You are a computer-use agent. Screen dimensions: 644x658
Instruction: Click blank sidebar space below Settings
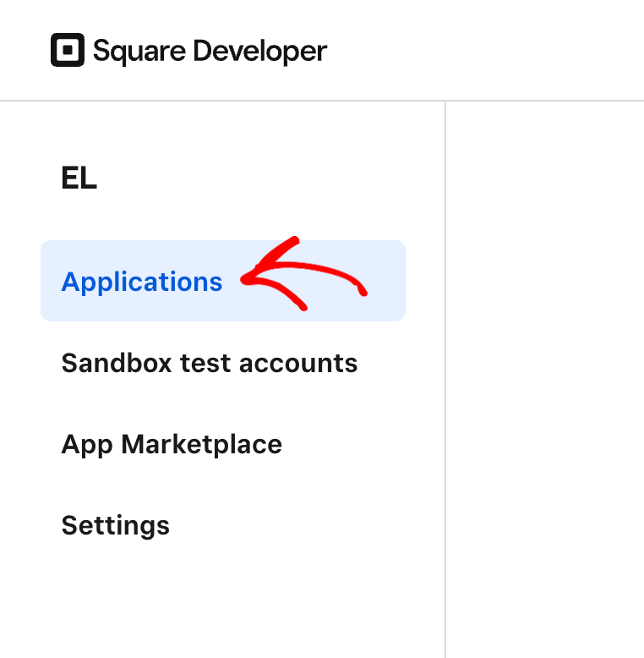[x=220, y=600]
